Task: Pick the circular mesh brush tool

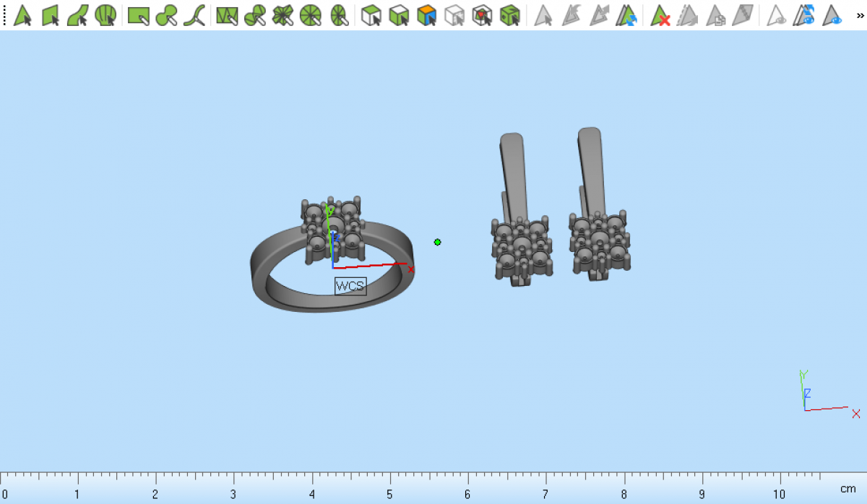Action: [310, 14]
